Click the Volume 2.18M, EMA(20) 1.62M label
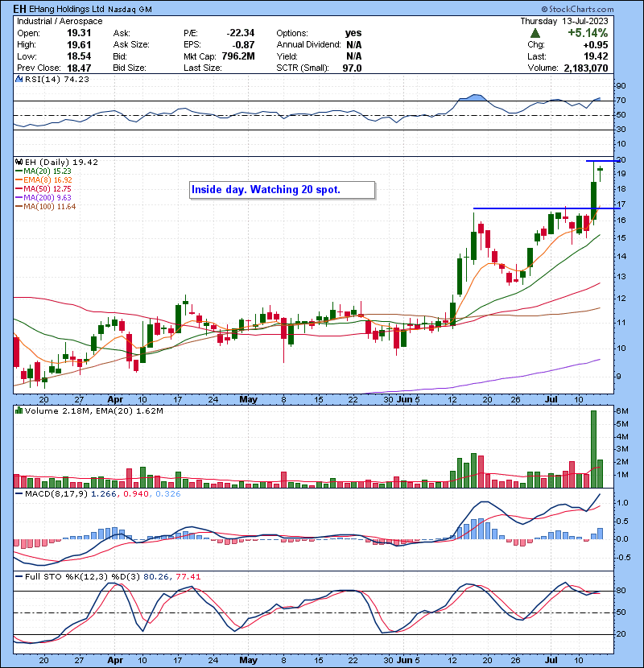 [93, 410]
